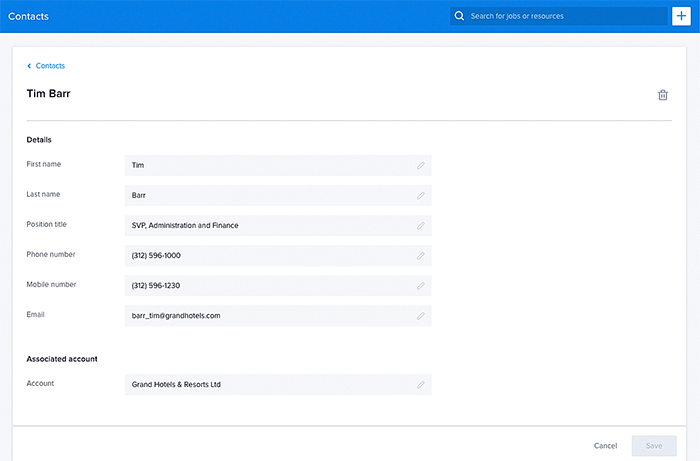700x461 pixels.
Task: Open the Contacts breadcrumb link
Action: tap(50, 66)
